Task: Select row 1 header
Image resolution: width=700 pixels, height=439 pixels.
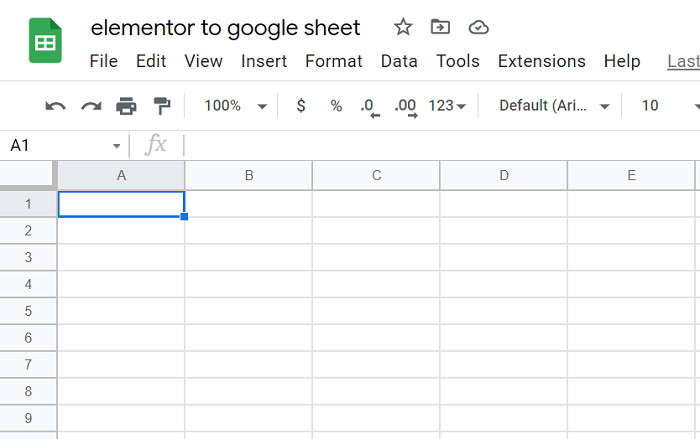Action: (x=28, y=204)
